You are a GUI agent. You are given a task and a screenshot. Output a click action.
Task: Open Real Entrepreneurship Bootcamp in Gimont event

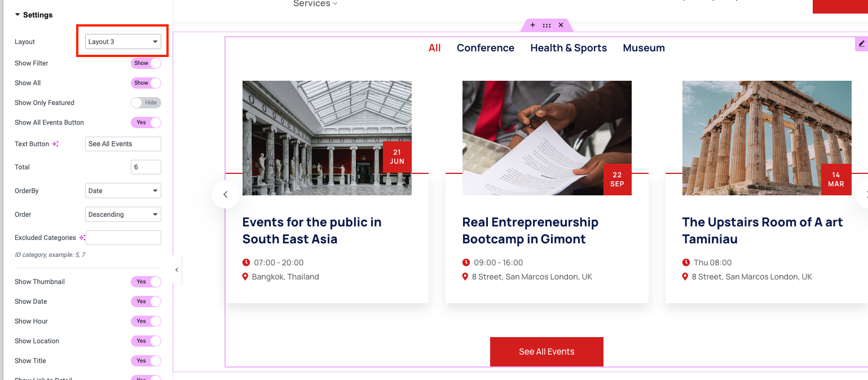pyautogui.click(x=530, y=230)
